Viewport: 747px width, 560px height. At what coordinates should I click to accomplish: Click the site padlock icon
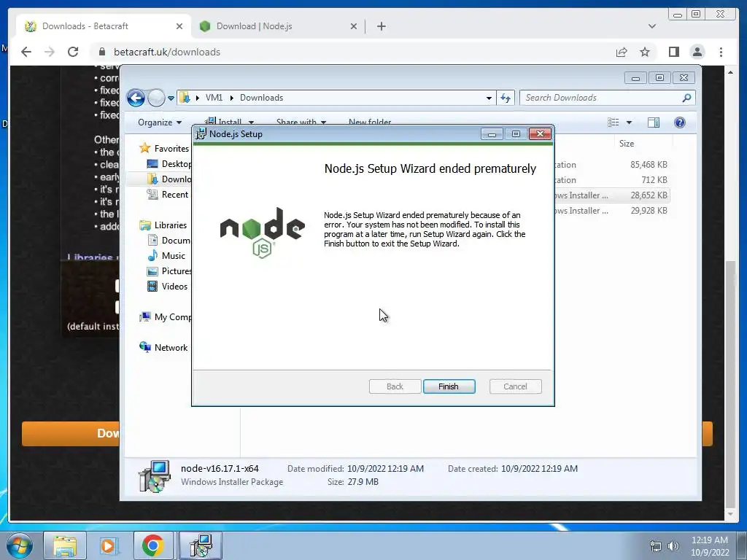102,52
